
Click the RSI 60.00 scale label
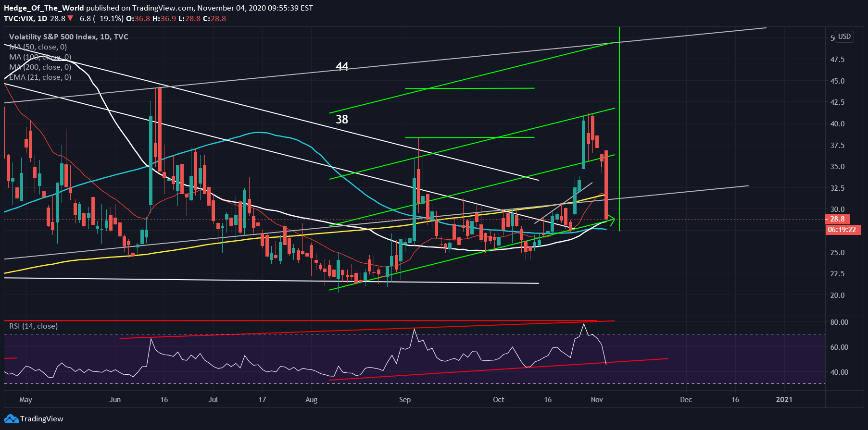pyautogui.click(x=839, y=347)
